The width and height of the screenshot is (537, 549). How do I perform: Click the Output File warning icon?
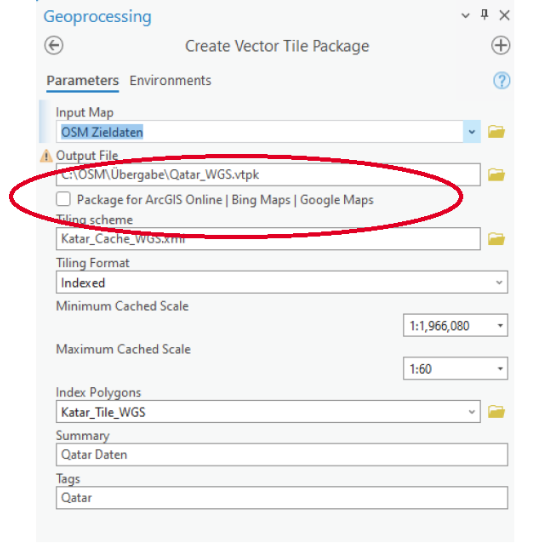46,156
